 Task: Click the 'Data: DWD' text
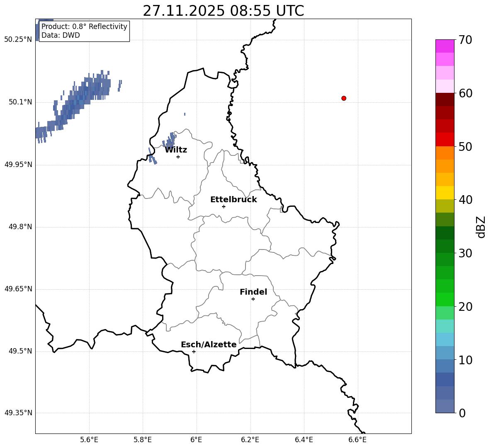[61, 35]
